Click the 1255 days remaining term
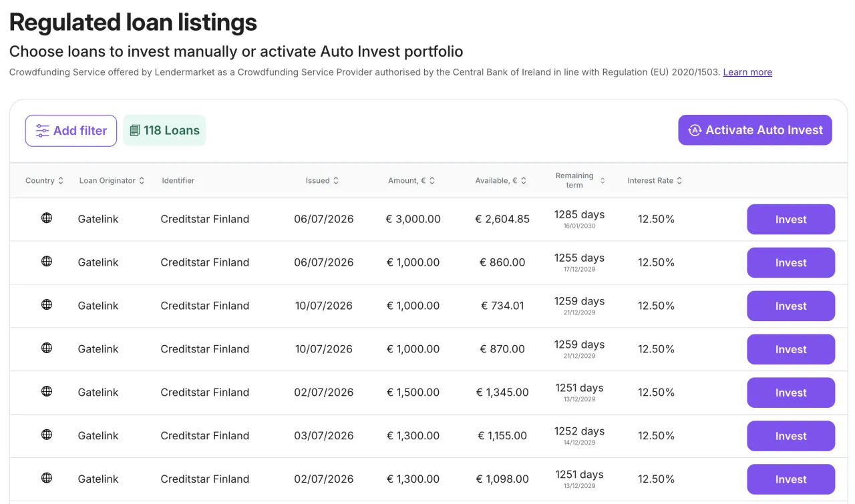Screen dimensions: 855x504 click(x=579, y=258)
